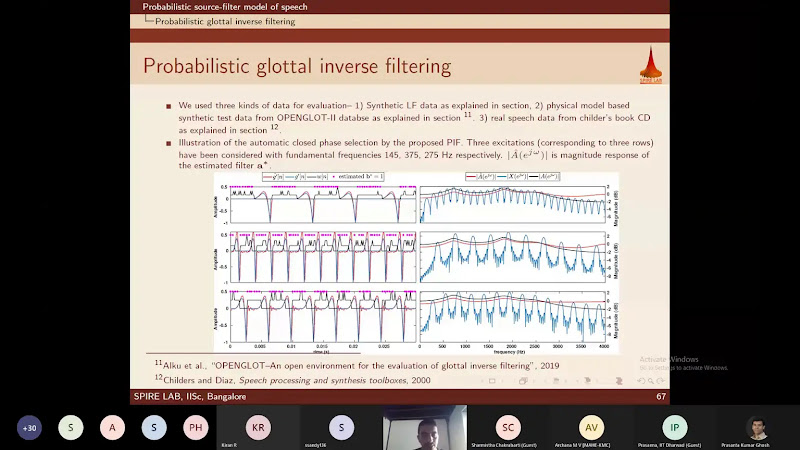Click the 'Archana M V' name label

tap(582, 445)
